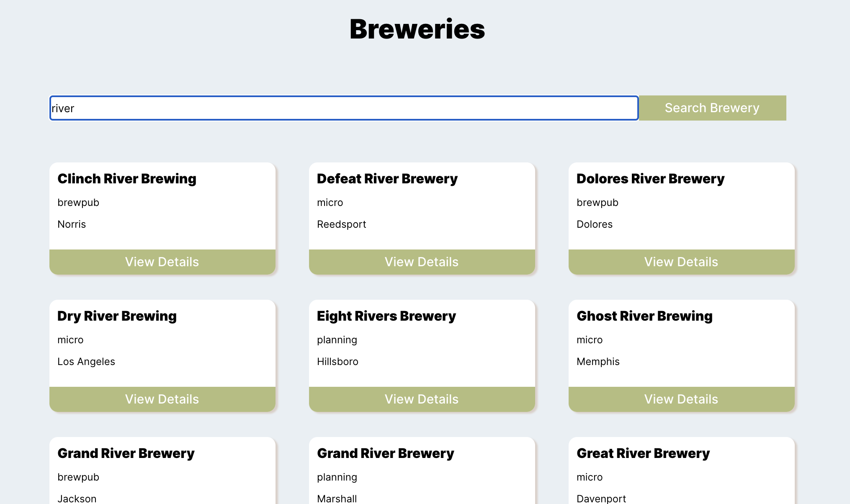Select the Defeat River Brewery title
Image resolution: width=850 pixels, height=504 pixels.
(x=387, y=179)
